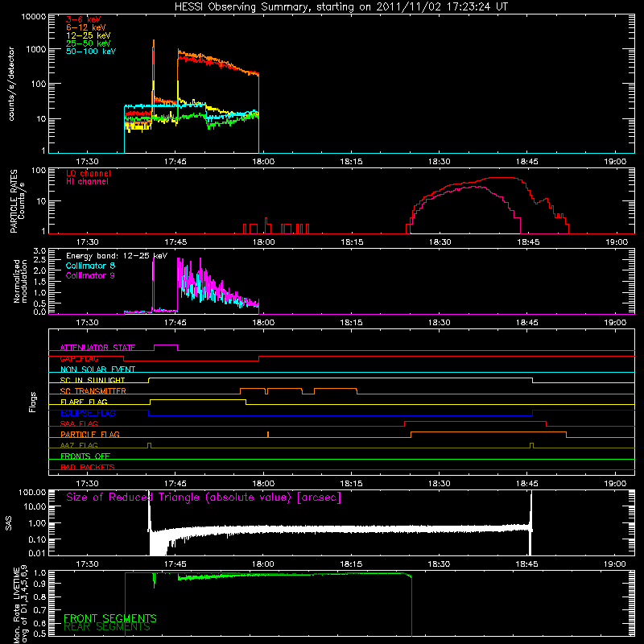The width and height of the screenshot is (644, 644).
Task: Click the HESSI Observing Summary title text
Action: point(341,7)
